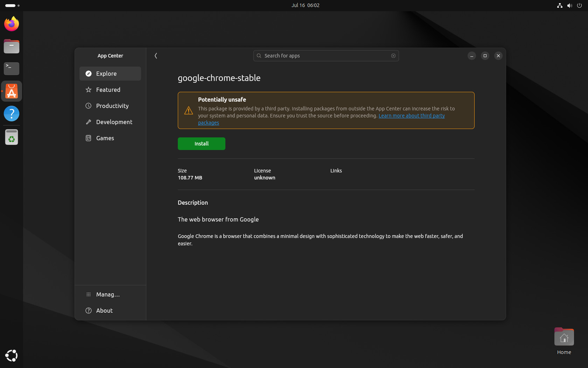The image size is (588, 368).
Task: Click the Potentially unsafe heading
Action: click(222, 100)
